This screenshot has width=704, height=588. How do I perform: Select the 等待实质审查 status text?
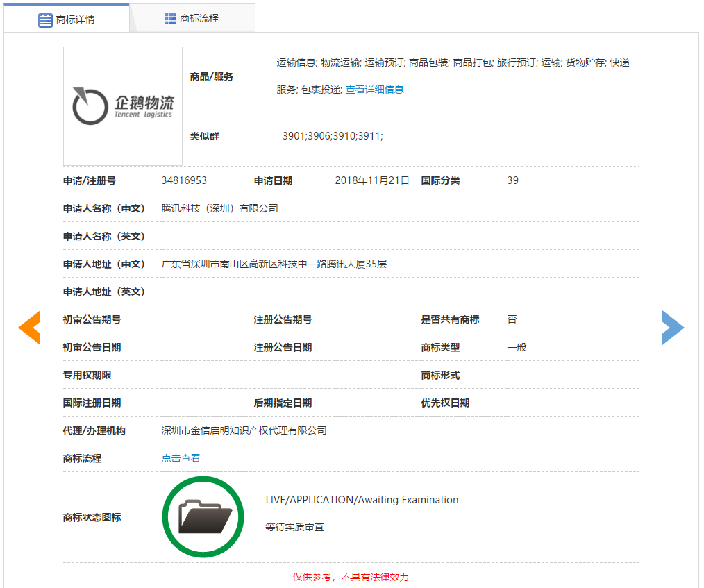[294, 527]
